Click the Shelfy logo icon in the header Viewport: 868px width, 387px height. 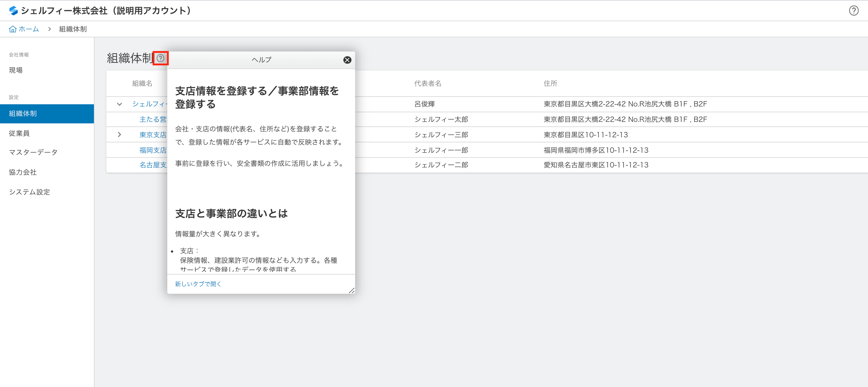point(13,11)
